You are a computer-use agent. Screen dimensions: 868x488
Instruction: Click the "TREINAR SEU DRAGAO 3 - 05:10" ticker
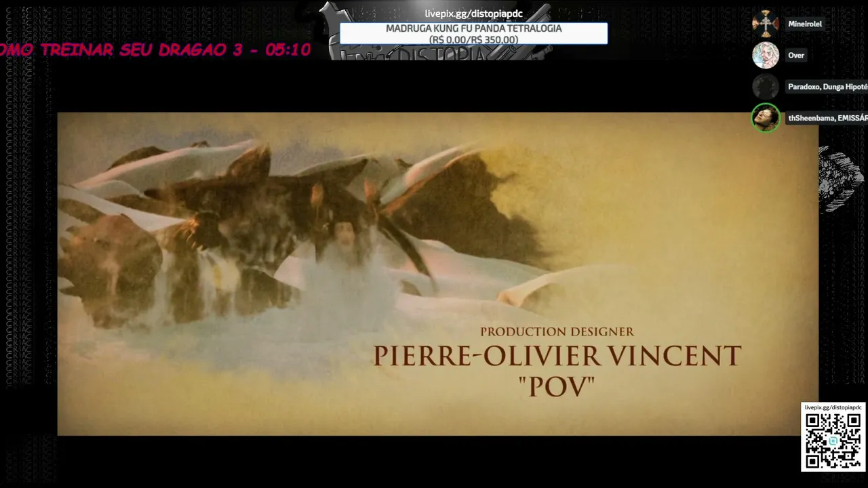155,49
